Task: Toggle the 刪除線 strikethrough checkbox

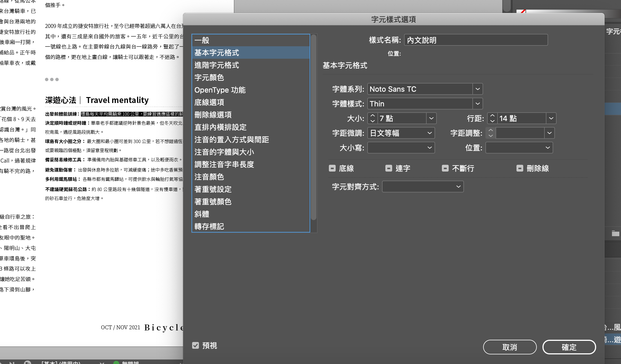Action: click(x=520, y=168)
